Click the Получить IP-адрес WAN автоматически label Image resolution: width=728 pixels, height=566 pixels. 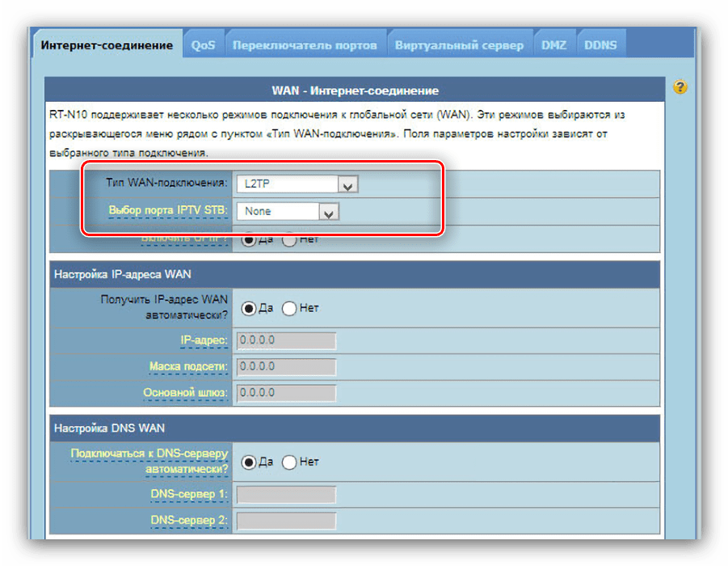(x=164, y=307)
